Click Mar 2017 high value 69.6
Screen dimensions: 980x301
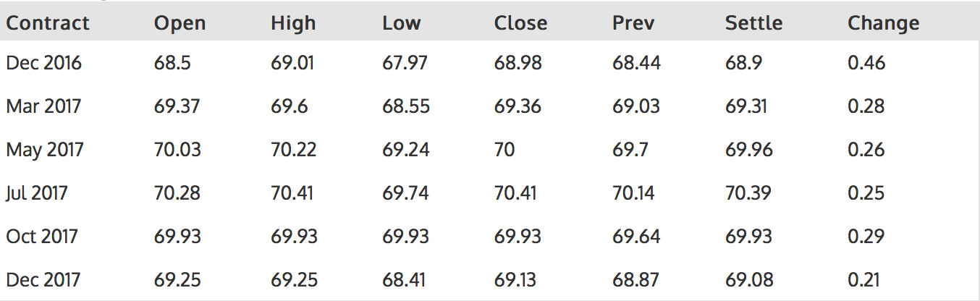pyautogui.click(x=290, y=106)
